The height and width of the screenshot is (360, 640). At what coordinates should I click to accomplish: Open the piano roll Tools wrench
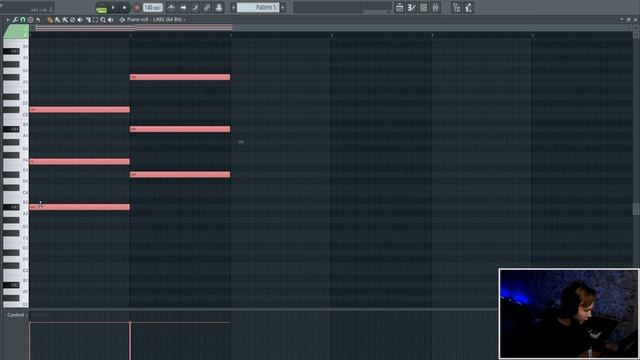[x=15, y=20]
